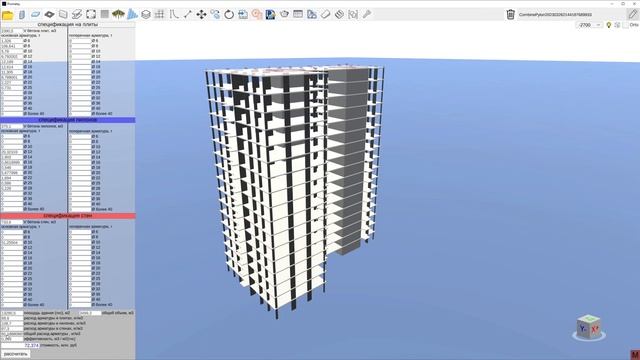Click the slab concrete volume field
The height and width of the screenshot is (360, 640).
tap(12, 31)
